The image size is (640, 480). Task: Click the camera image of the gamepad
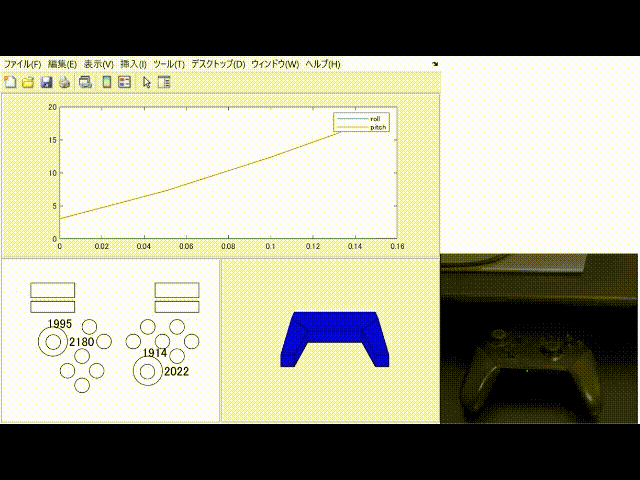tap(539, 338)
